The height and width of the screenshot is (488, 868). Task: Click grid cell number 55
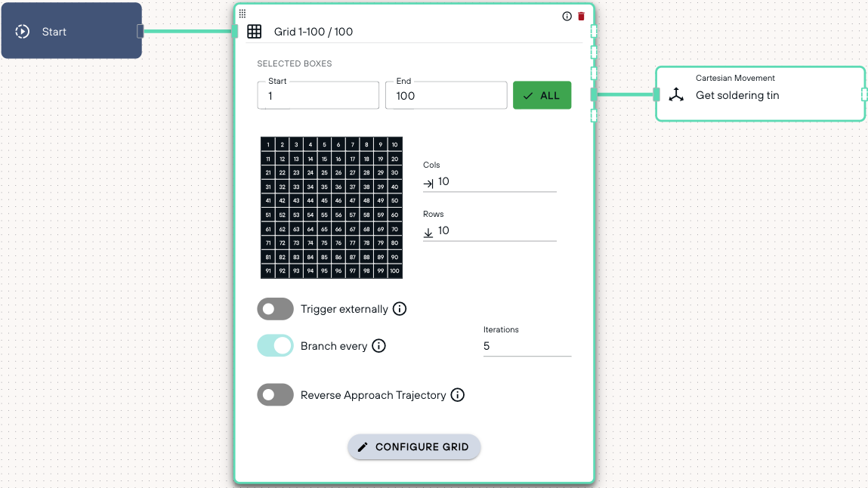(324, 215)
